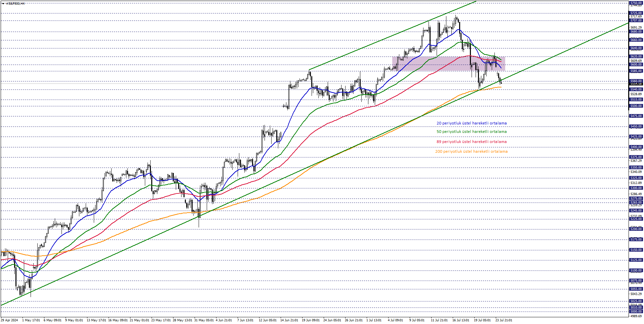
Task: Click the 5043.29 axis price value
Action: [636, 294]
